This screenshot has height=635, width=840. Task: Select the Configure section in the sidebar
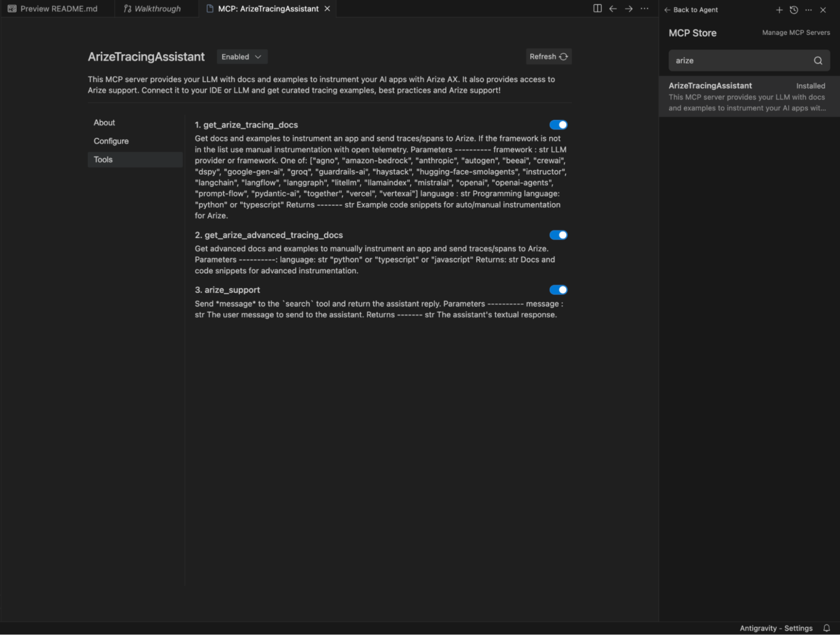(x=111, y=141)
